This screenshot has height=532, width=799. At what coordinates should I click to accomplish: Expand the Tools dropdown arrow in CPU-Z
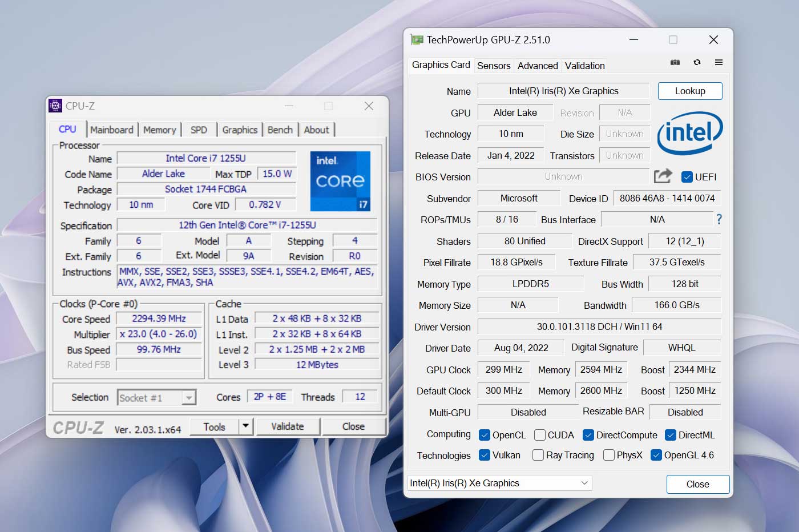tap(246, 426)
